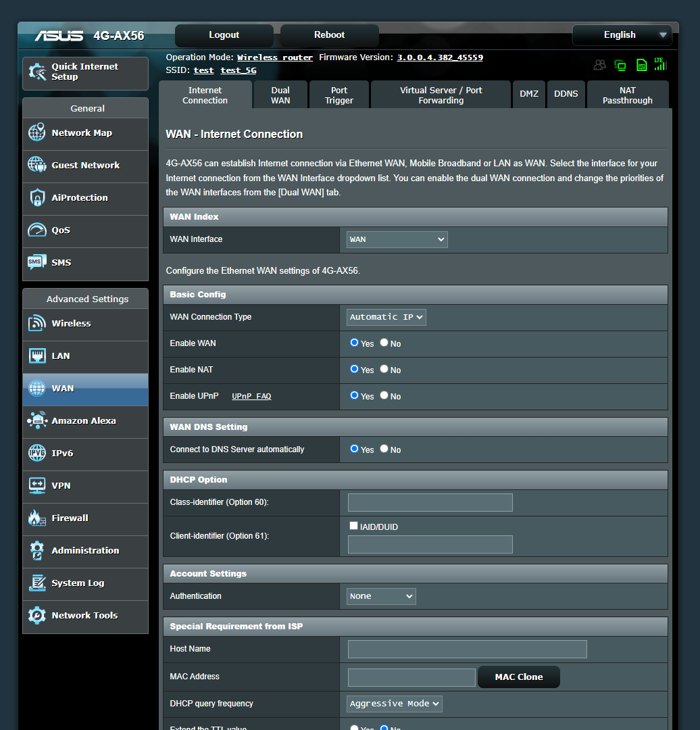
Task: Click the ASUS logo
Action: click(x=59, y=36)
